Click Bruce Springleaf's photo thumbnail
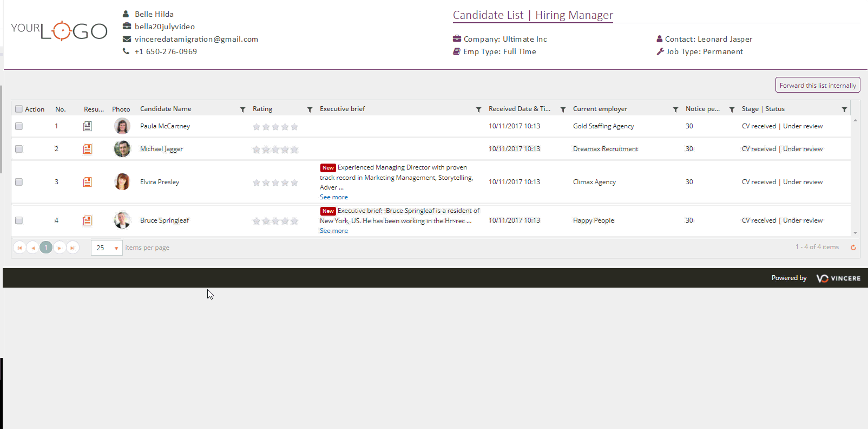The width and height of the screenshot is (868, 429). [122, 220]
